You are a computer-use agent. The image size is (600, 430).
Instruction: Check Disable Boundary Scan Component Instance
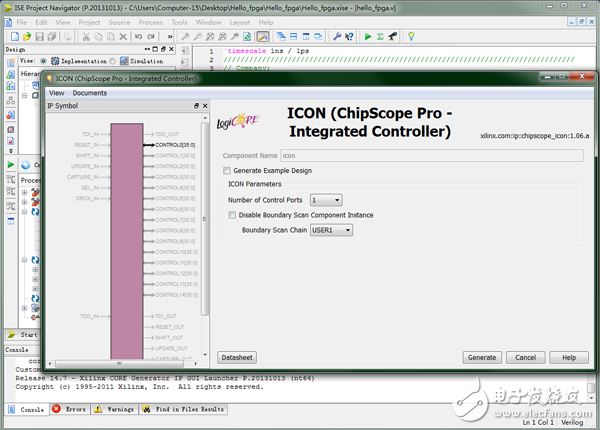tap(233, 215)
